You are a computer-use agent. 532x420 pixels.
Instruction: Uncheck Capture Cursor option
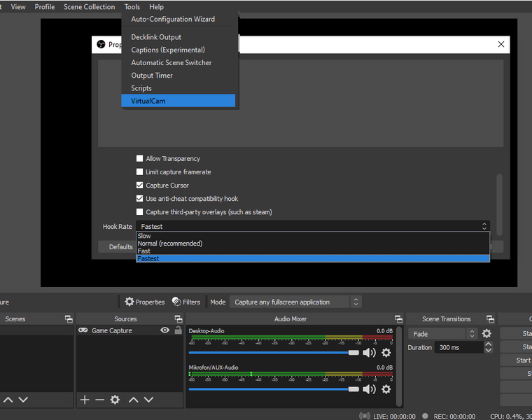[140, 185]
